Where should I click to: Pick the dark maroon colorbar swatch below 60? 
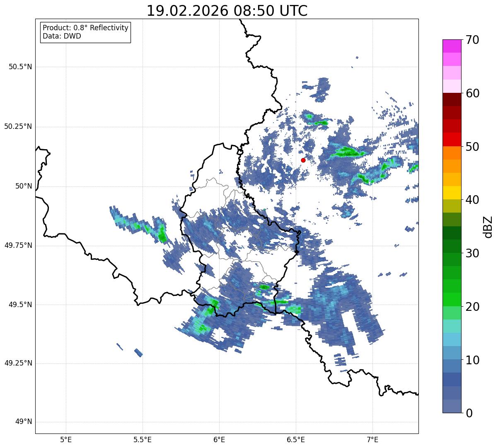452,99
